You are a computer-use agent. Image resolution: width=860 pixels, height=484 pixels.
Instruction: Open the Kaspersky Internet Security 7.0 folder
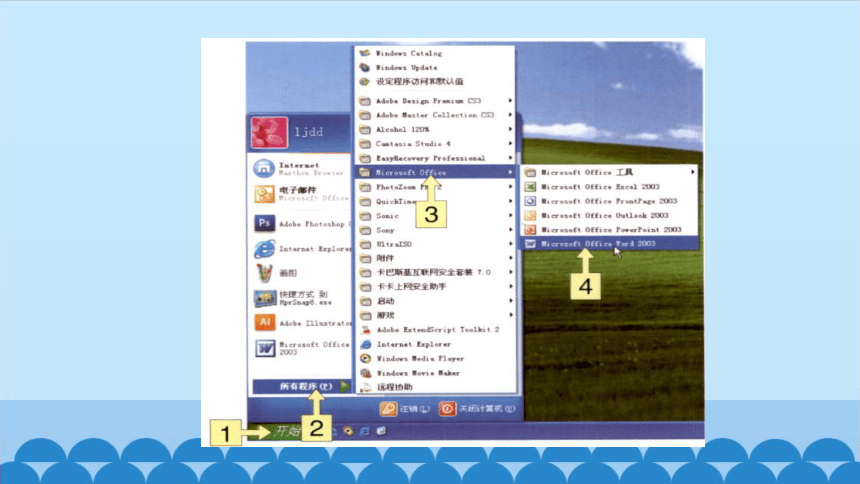point(435,272)
